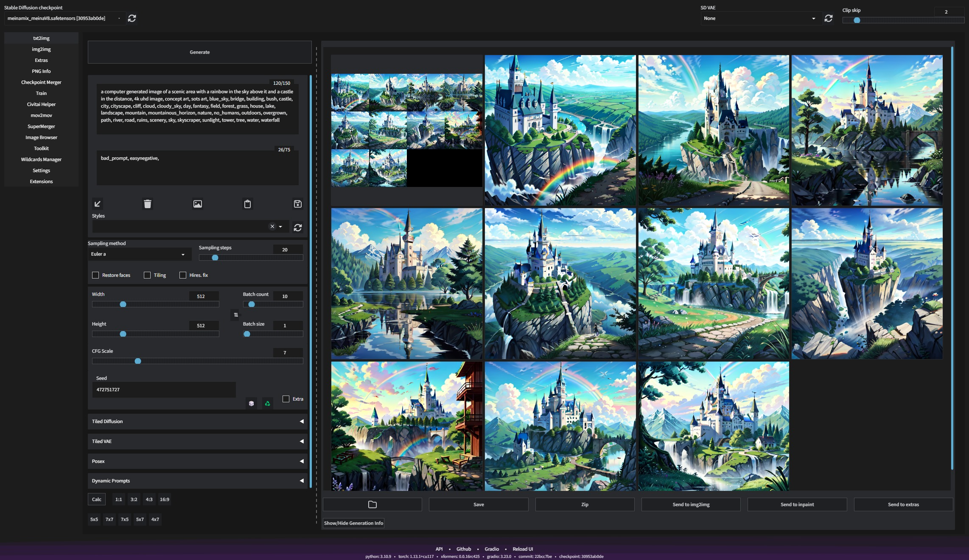Viewport: 969px width, 560px height.
Task: Click the CFG Scale slider handle
Action: click(138, 361)
